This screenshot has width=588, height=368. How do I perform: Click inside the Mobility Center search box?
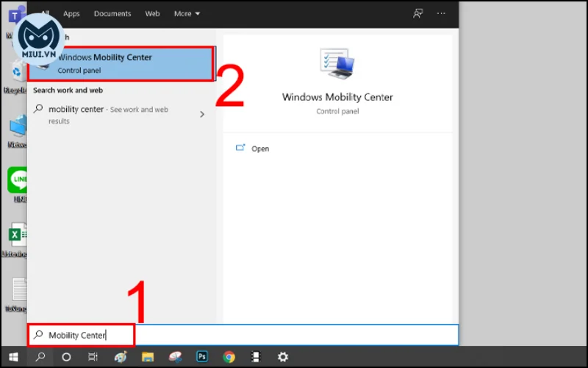[243, 335]
